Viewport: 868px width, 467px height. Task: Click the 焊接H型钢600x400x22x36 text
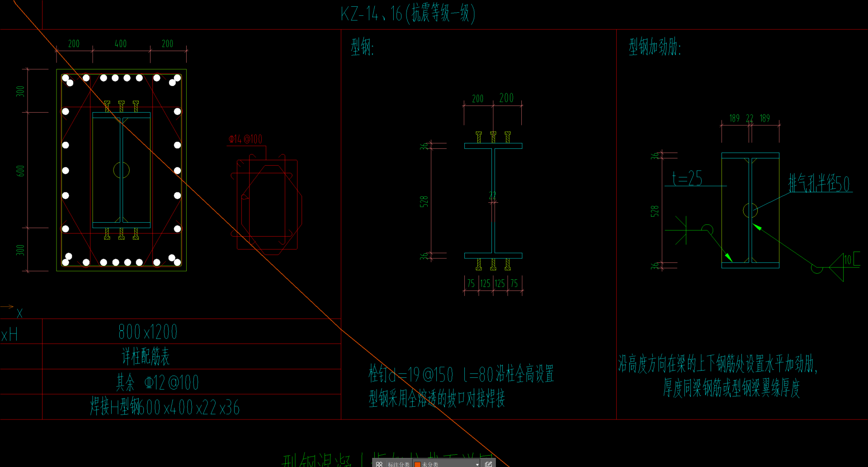tap(165, 407)
